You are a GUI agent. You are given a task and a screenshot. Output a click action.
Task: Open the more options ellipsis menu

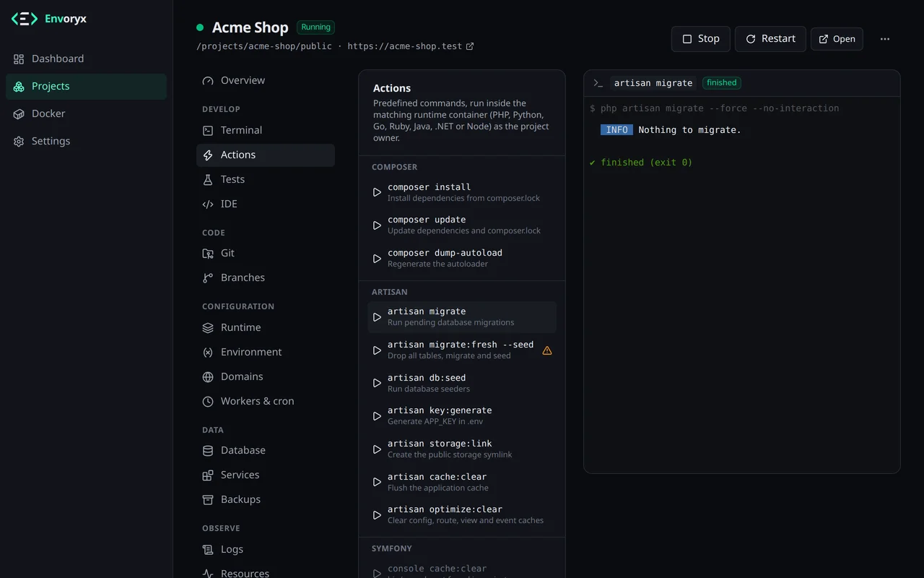click(885, 39)
